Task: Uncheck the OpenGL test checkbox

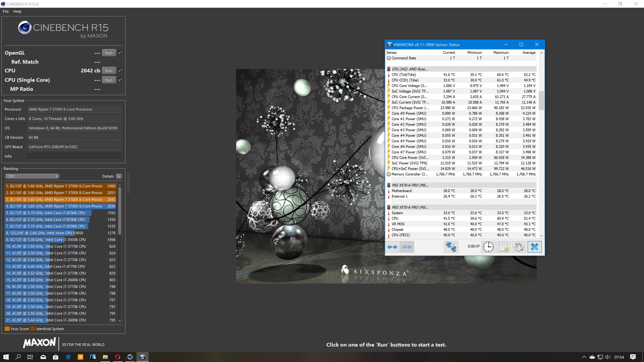Action: tap(120, 53)
